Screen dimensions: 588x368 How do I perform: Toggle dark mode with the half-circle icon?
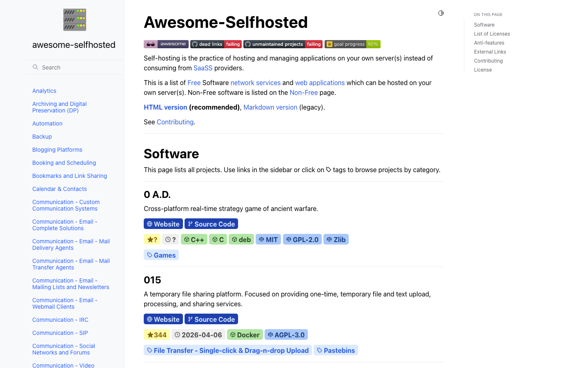(x=441, y=13)
